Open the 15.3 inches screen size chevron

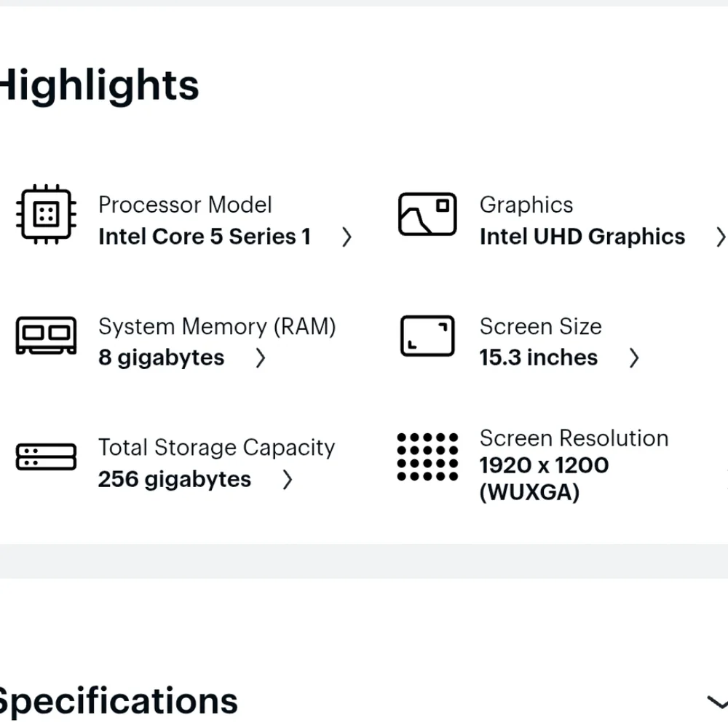634,358
